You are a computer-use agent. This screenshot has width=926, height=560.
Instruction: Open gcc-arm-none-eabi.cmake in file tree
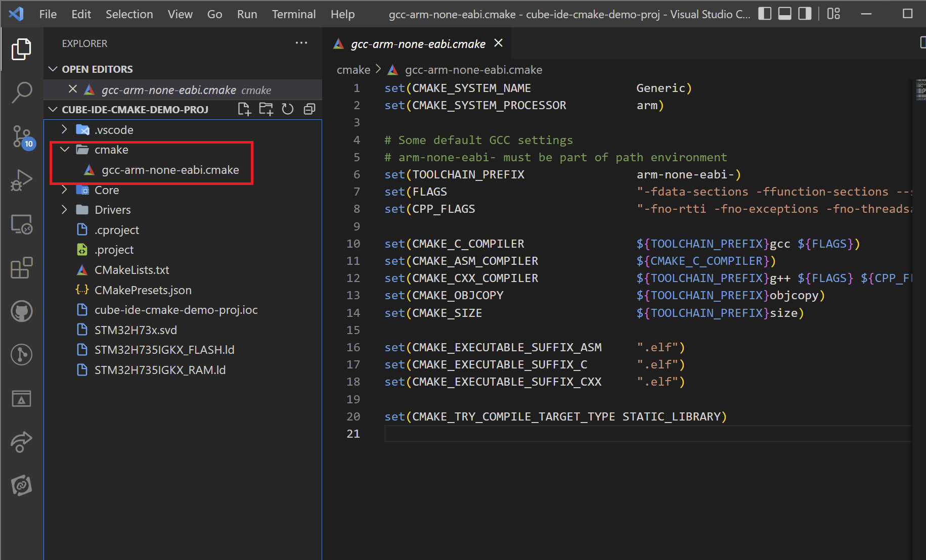coord(170,170)
